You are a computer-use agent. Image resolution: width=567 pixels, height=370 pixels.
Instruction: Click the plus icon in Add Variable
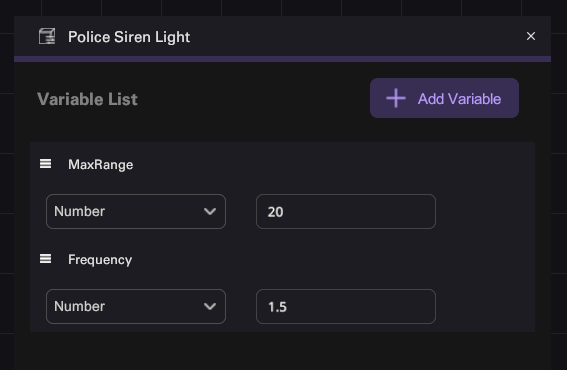pyautogui.click(x=396, y=98)
